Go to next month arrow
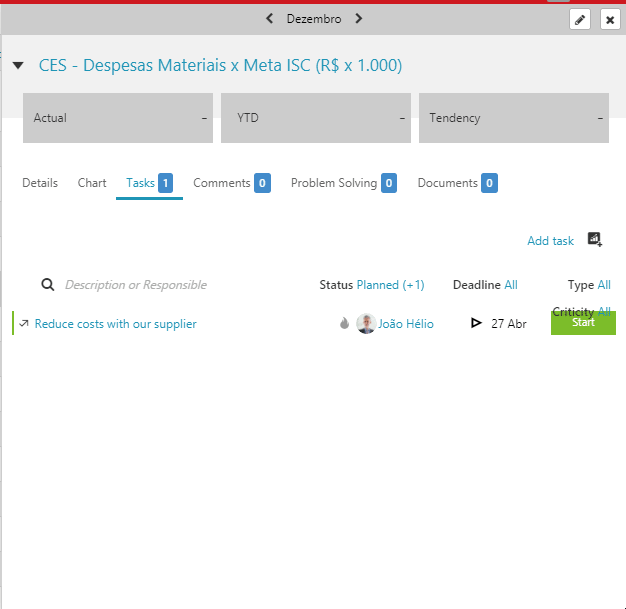This screenshot has height=609, width=626. [359, 18]
